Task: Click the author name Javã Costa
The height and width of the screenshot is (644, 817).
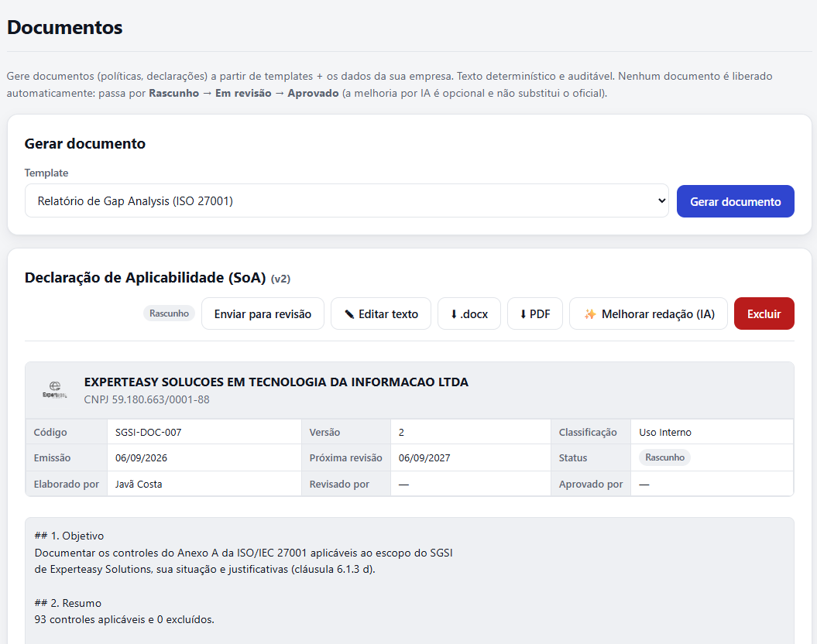Action: 139,485
